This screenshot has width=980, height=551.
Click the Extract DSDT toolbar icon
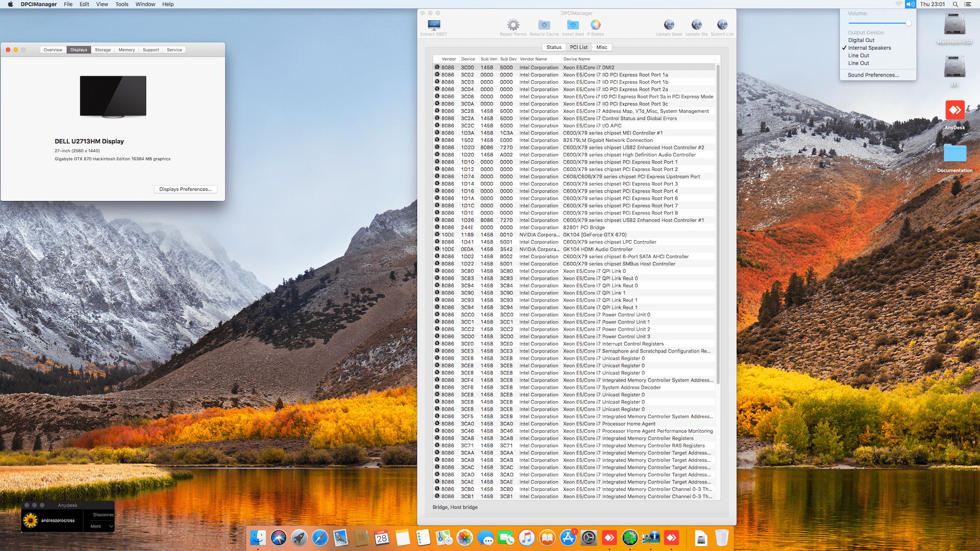434,25
